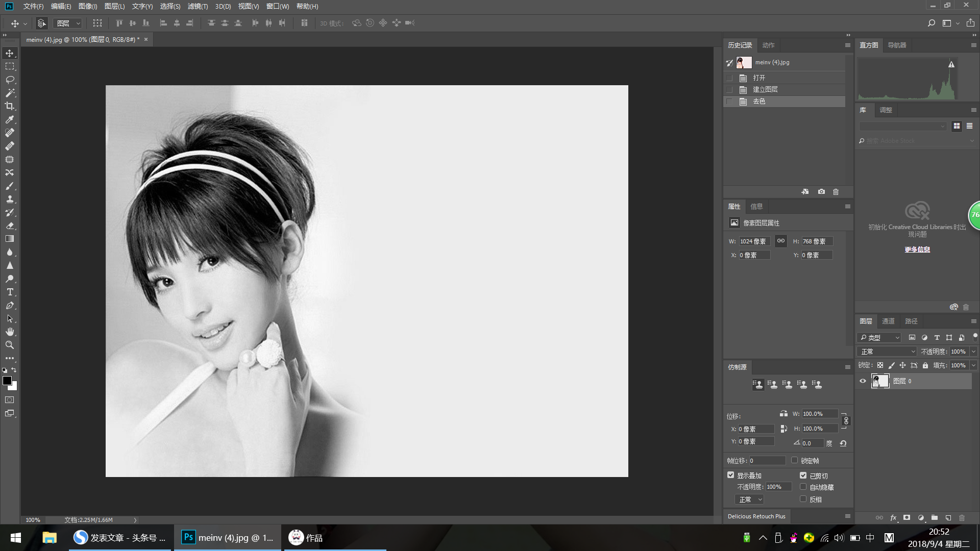This screenshot has height=551, width=980.
Task: Click the W 1024 像素 field
Action: click(x=754, y=241)
